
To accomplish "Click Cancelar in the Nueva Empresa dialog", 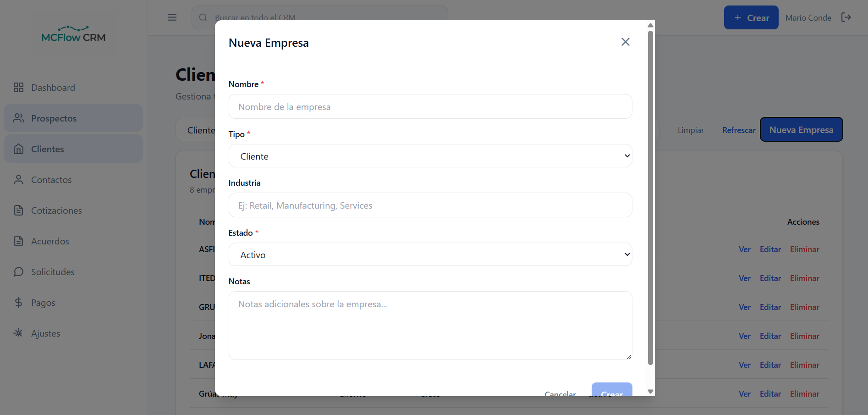I will [x=560, y=394].
